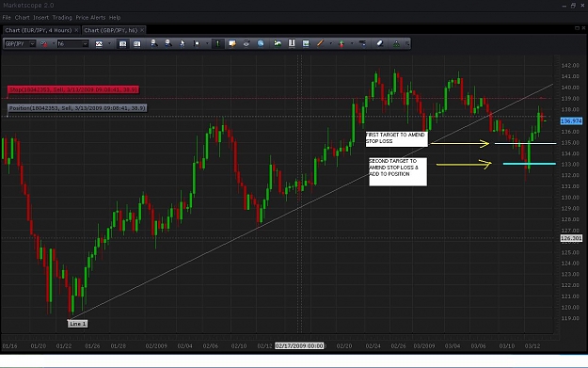Open the Trading menu
This screenshot has height=368, width=588.
tap(62, 18)
